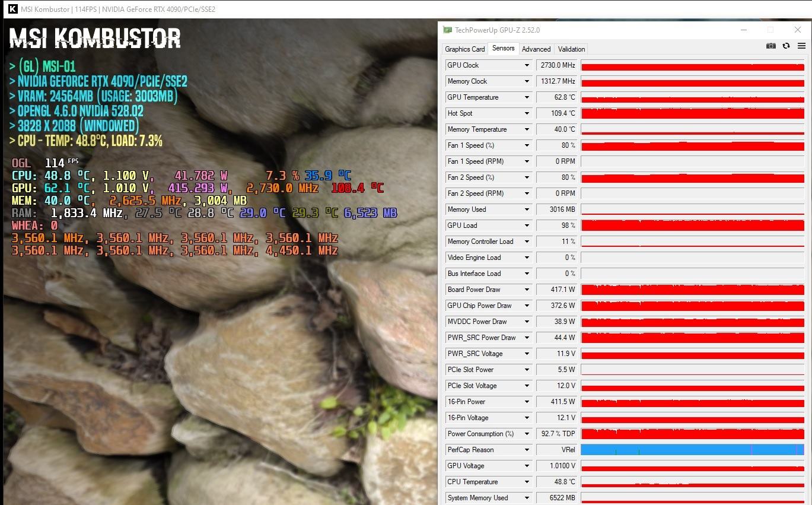Expand the Bus Interface Load dropdown
Screen dimensions: 812x505
(526, 274)
